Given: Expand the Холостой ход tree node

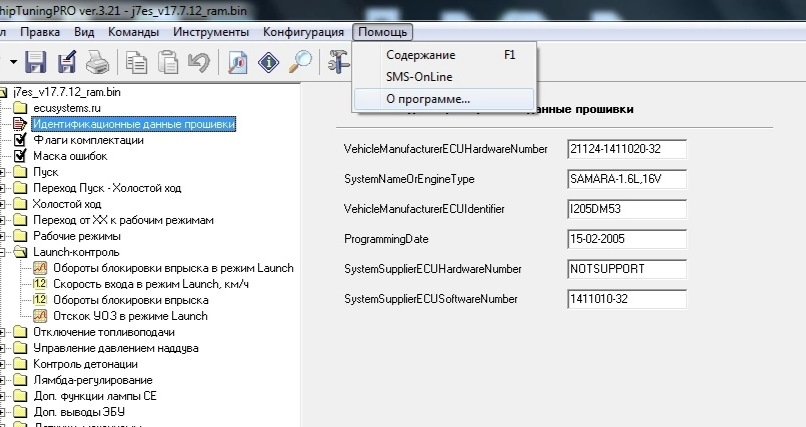Looking at the screenshot, I should point(2,204).
